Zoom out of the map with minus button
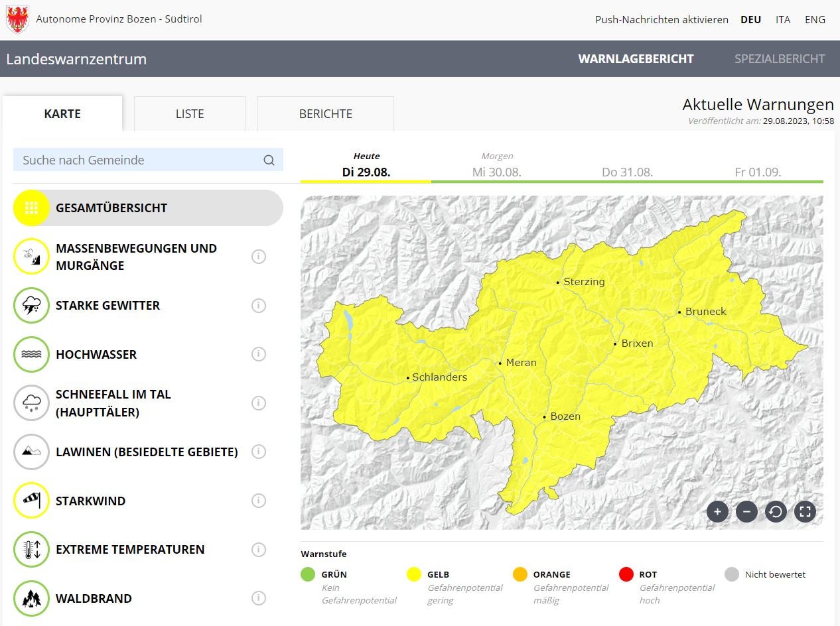Screen dimensions: 840x626 point(746,511)
